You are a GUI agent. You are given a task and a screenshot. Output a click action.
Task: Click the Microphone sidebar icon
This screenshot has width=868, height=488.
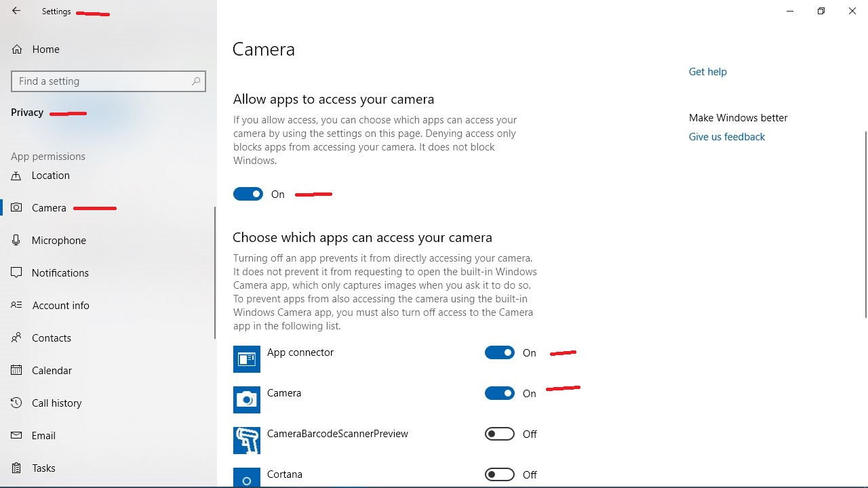(17, 240)
